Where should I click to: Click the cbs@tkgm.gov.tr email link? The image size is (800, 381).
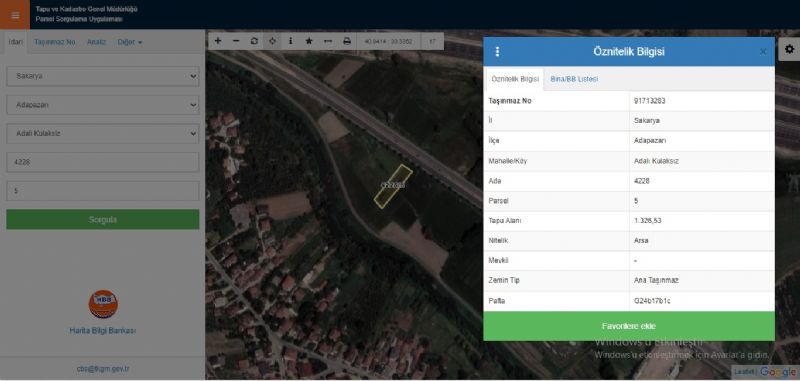coord(103,368)
